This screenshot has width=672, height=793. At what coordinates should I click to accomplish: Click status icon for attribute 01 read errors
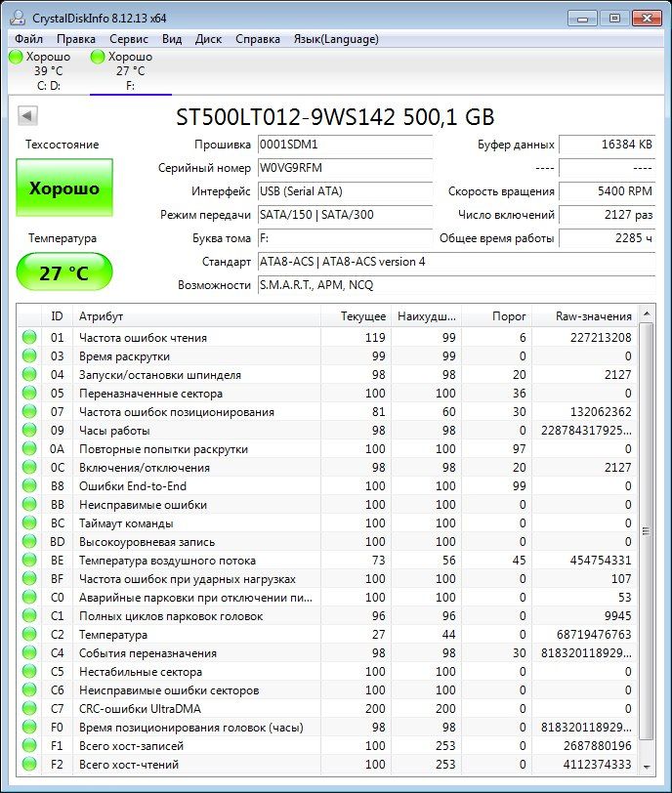click(x=29, y=337)
